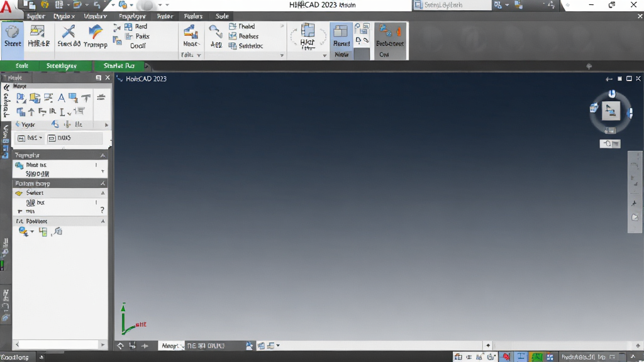Toggle the green status bar button
The width and height of the screenshot is (644, 362).
point(536,357)
